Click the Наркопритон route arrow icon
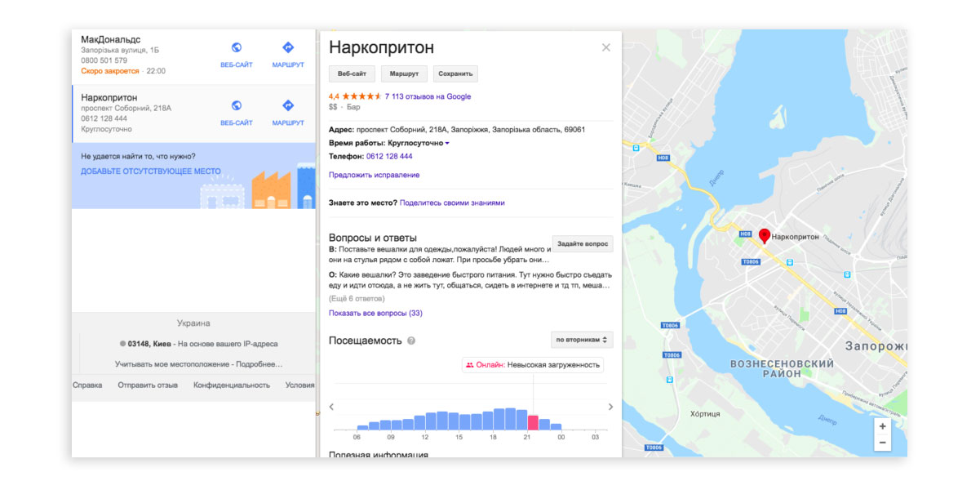980x490 pixels. (287, 105)
